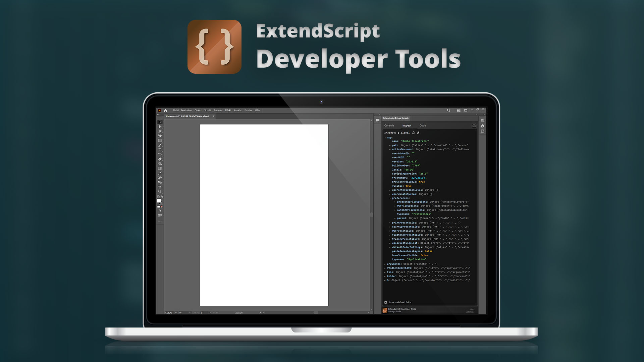Select the Gradient tool
Viewport: 644px width, 362px height.
click(x=160, y=168)
